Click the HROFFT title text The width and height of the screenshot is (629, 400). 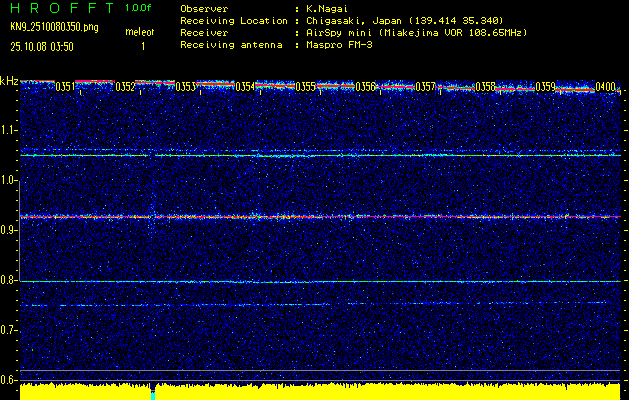point(59,7)
